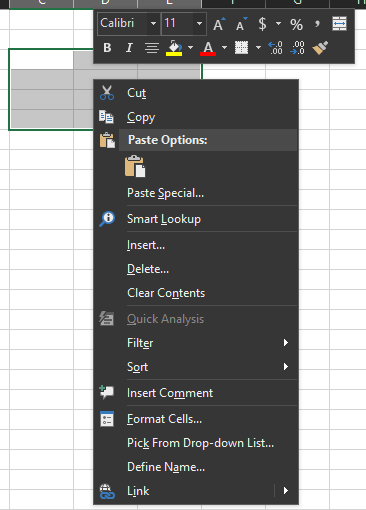The image size is (366, 510).
Task: Apply percent style format
Action: point(296,24)
